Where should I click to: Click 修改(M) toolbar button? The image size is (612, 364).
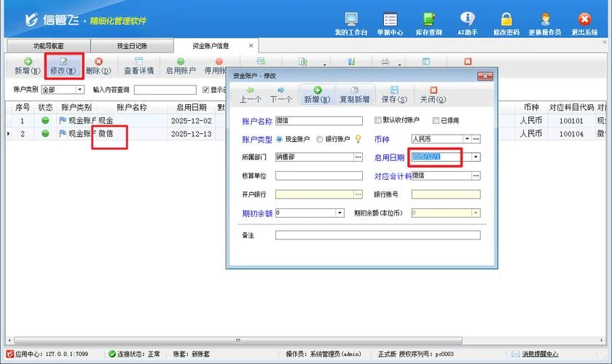tap(63, 66)
